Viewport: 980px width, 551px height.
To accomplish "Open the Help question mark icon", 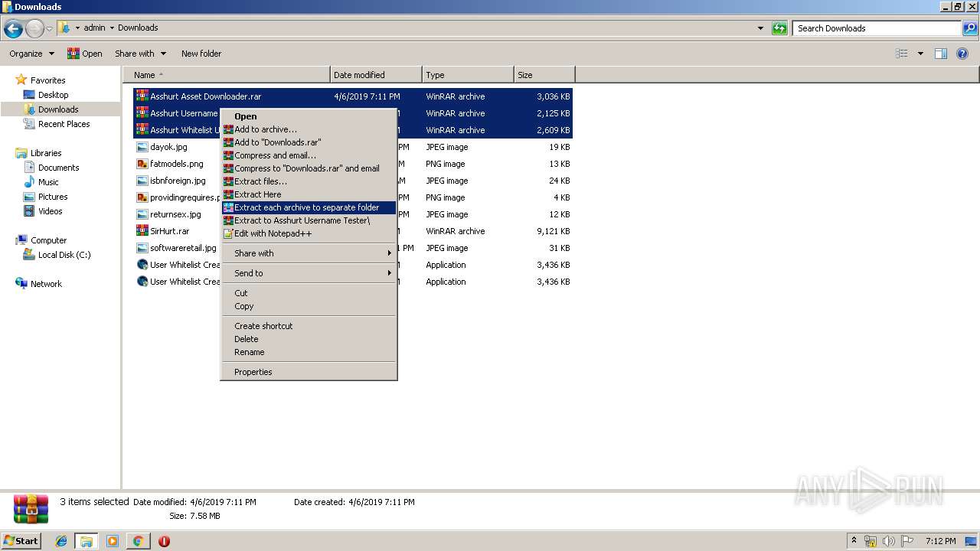I will pos(962,54).
